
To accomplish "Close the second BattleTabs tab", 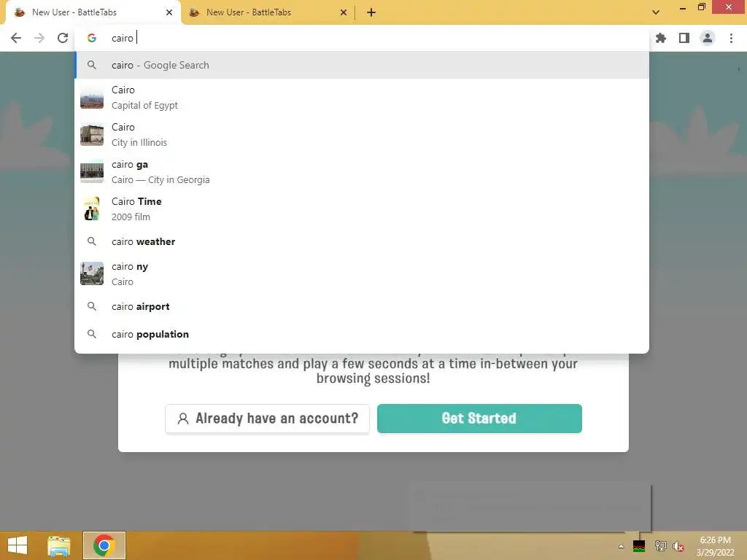I will click(344, 12).
